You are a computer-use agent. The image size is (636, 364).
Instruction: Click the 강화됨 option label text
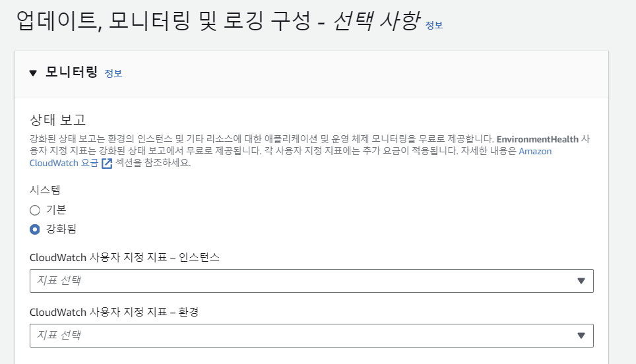pyautogui.click(x=61, y=229)
